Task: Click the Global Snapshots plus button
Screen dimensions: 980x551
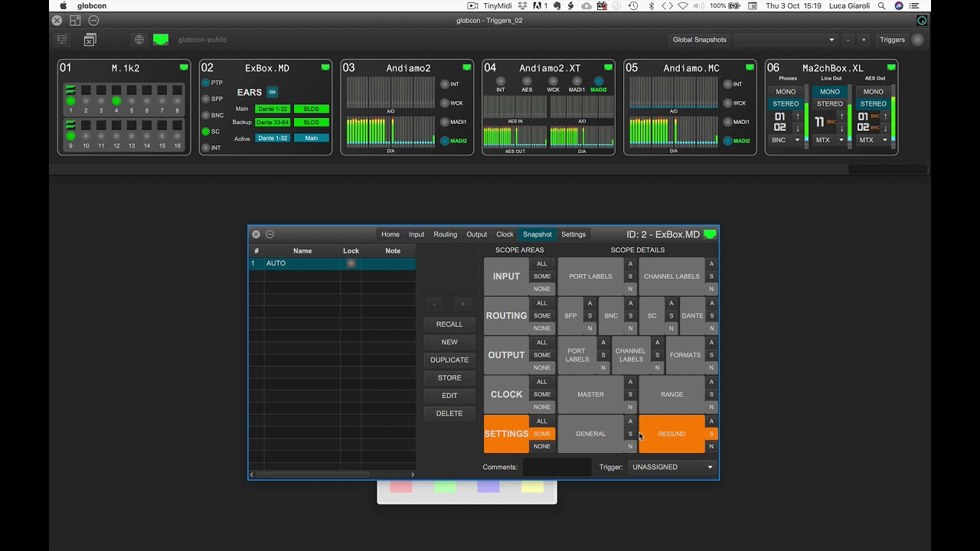Action: tap(864, 40)
